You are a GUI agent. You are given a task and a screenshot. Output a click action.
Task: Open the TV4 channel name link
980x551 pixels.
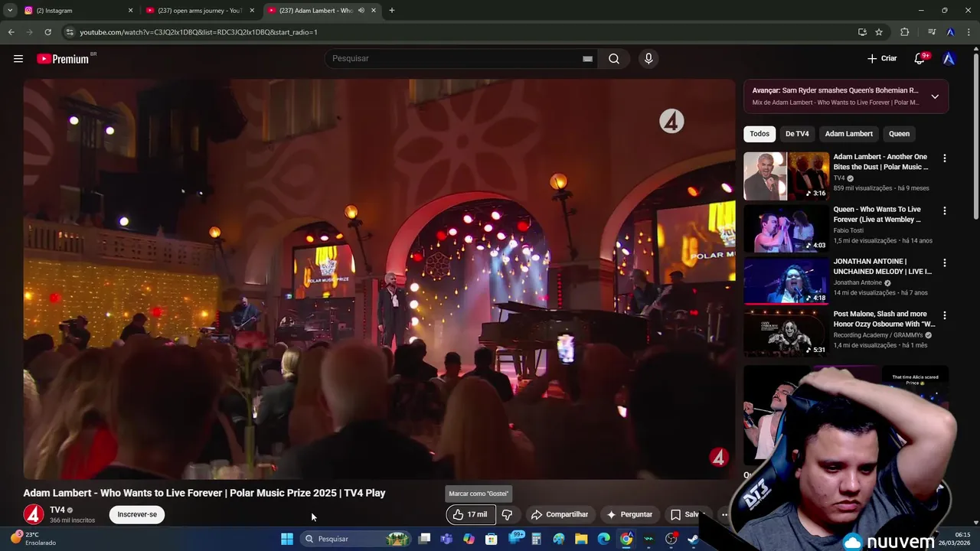tap(57, 510)
